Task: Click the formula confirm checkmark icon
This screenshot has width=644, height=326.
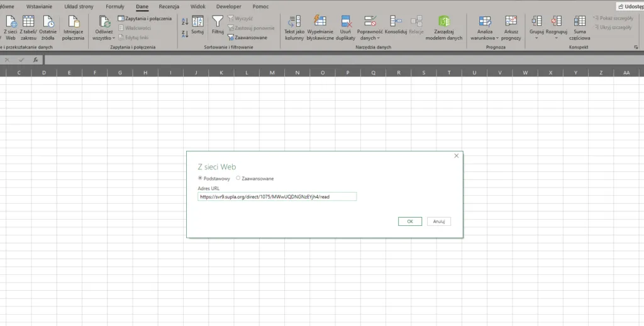Action: pyautogui.click(x=21, y=60)
